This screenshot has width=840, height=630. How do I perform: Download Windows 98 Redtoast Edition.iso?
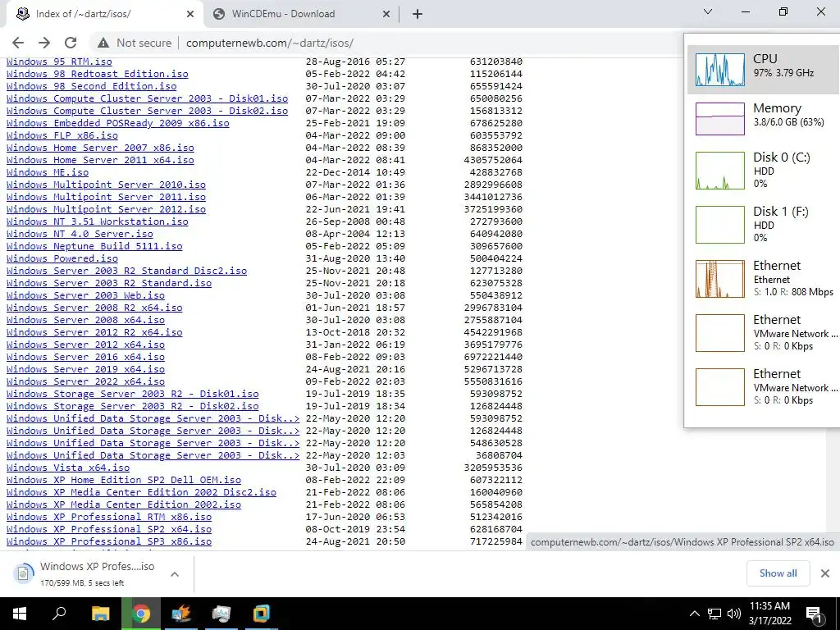[97, 74]
